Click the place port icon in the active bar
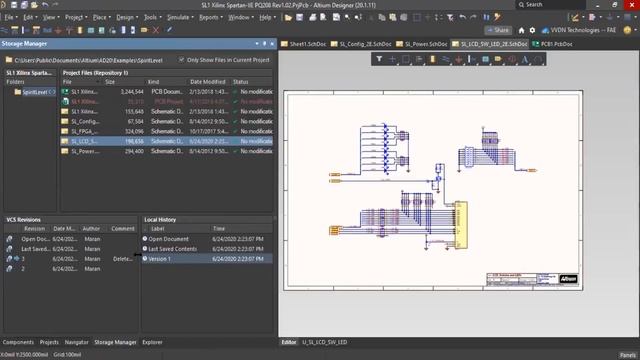 [498, 60]
